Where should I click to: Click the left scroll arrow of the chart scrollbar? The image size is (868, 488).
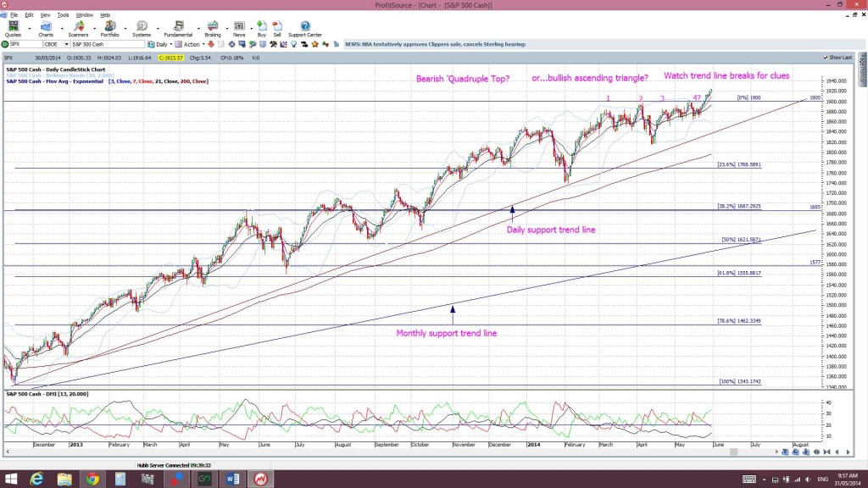tap(7, 452)
